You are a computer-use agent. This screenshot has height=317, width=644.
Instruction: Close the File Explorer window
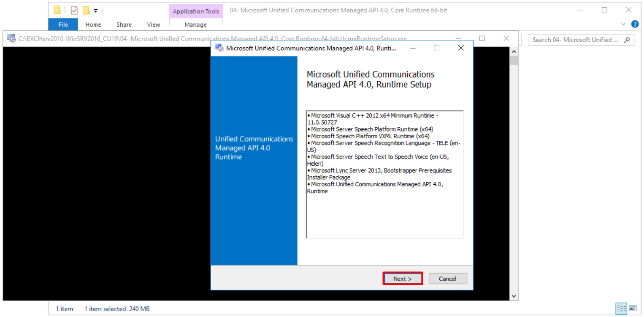(628, 10)
